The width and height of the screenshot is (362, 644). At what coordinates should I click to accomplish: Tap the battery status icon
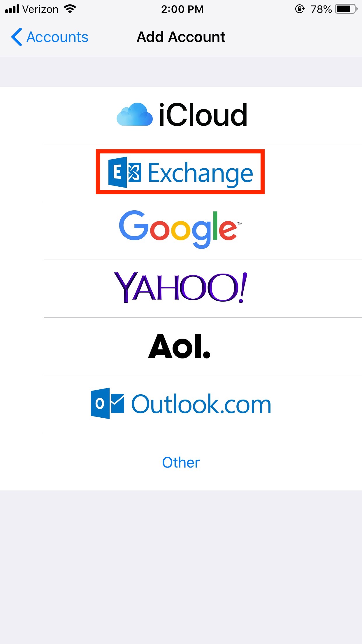tap(346, 9)
